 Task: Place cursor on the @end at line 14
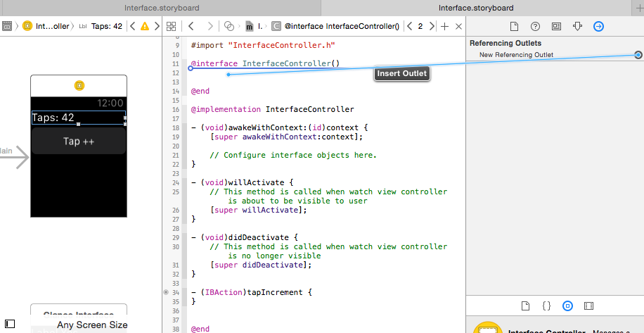coord(200,92)
